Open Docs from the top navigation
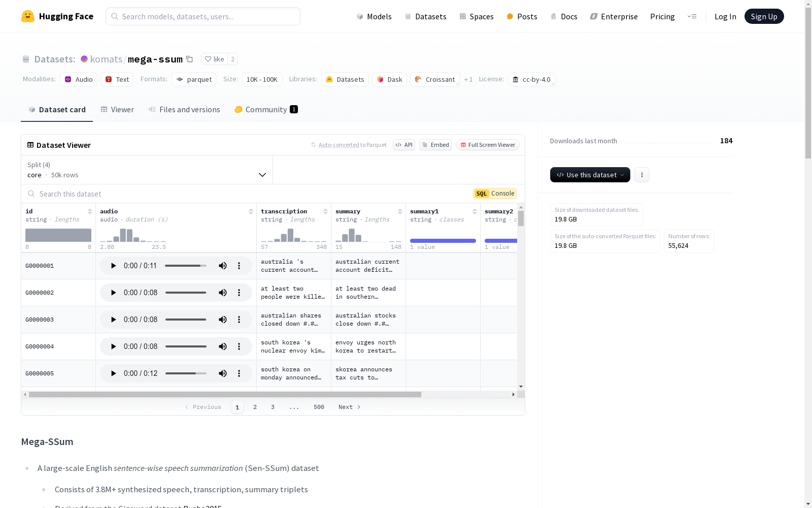 pyautogui.click(x=564, y=16)
